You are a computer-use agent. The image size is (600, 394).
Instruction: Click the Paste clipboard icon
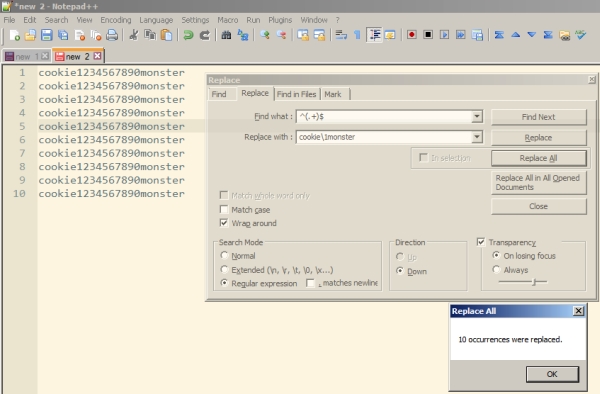coord(166,35)
